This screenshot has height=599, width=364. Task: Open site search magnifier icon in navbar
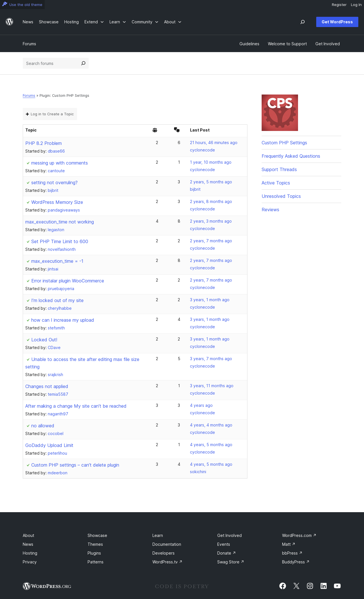coord(303,22)
